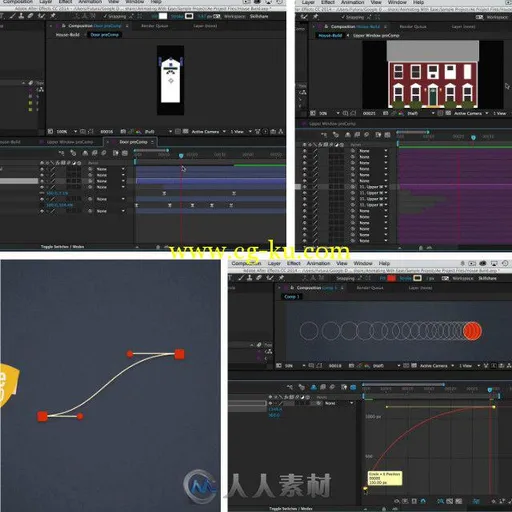The image size is (512, 512).
Task: Enable motion blur in the Door preComp timeline
Action: (x=104, y=153)
